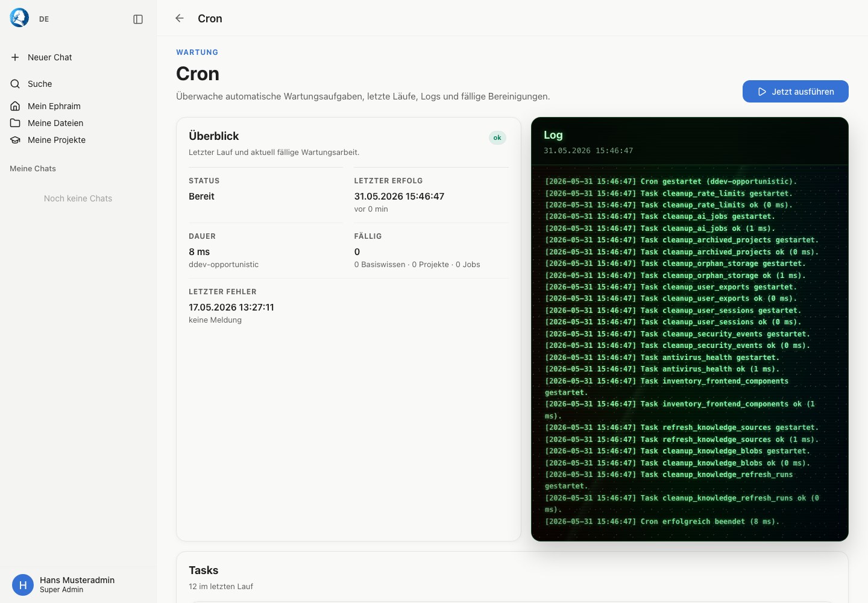
Task: Click the magnifier icon next to Suche
Action: point(15,84)
